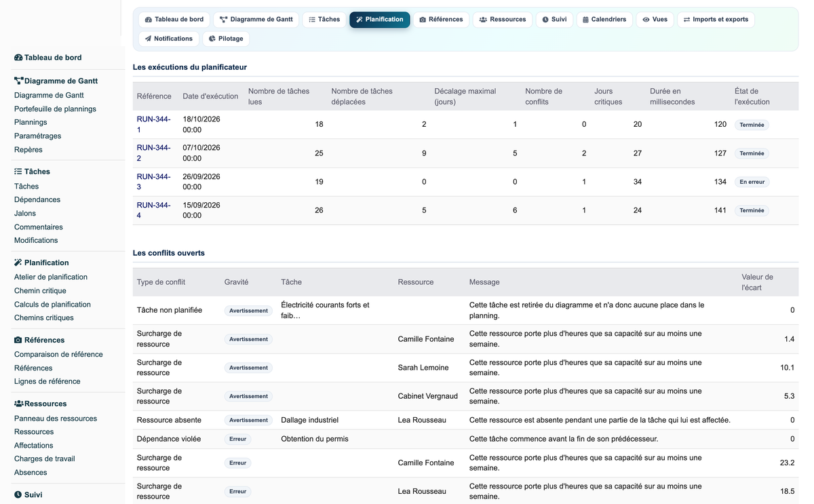Screen dimensions: 814x504
Task: Click sidebar Références section camera icon
Action: [18, 340]
